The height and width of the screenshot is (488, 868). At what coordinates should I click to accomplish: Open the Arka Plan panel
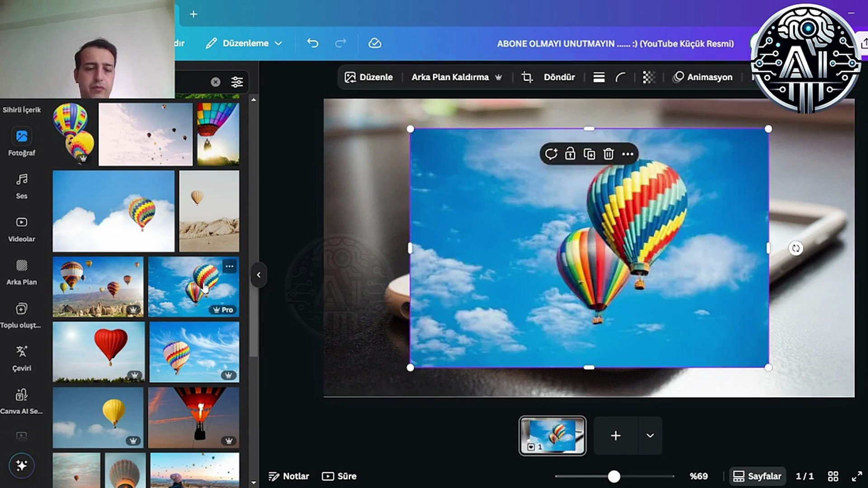click(21, 269)
